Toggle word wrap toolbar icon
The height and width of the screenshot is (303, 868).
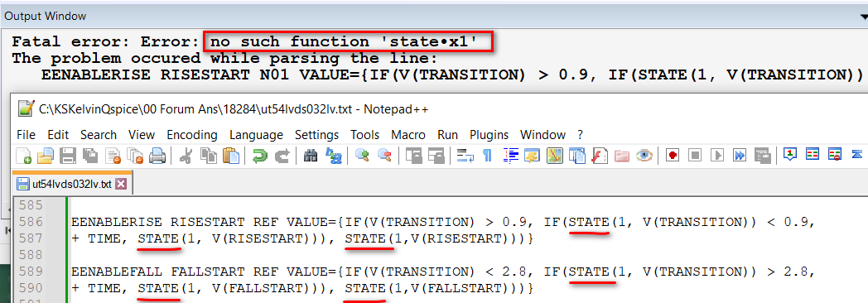[465, 156]
